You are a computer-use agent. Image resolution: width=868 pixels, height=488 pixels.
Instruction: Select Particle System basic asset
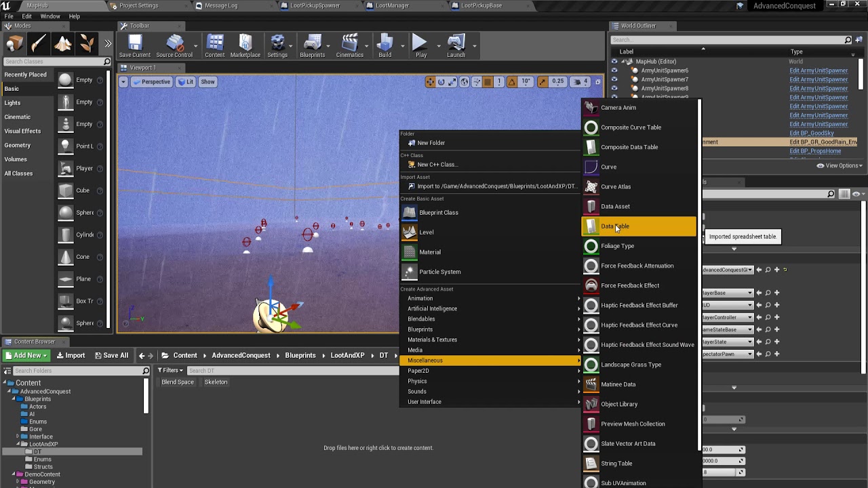pyautogui.click(x=488, y=272)
